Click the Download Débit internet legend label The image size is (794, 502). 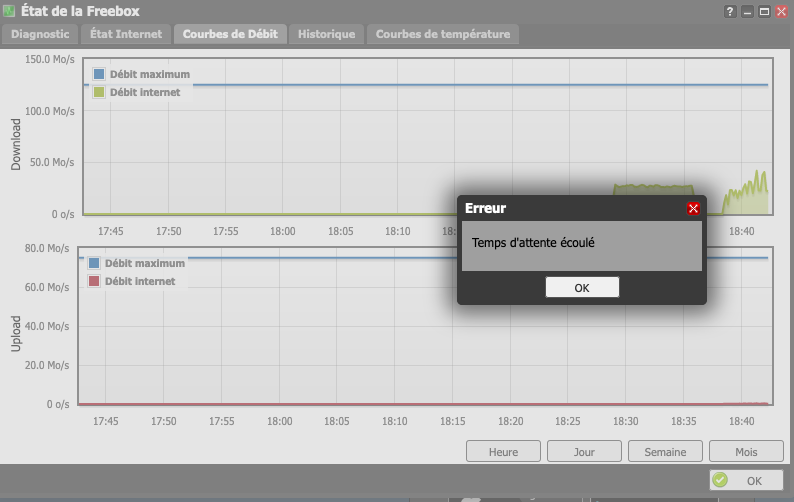pyautogui.click(x=145, y=92)
